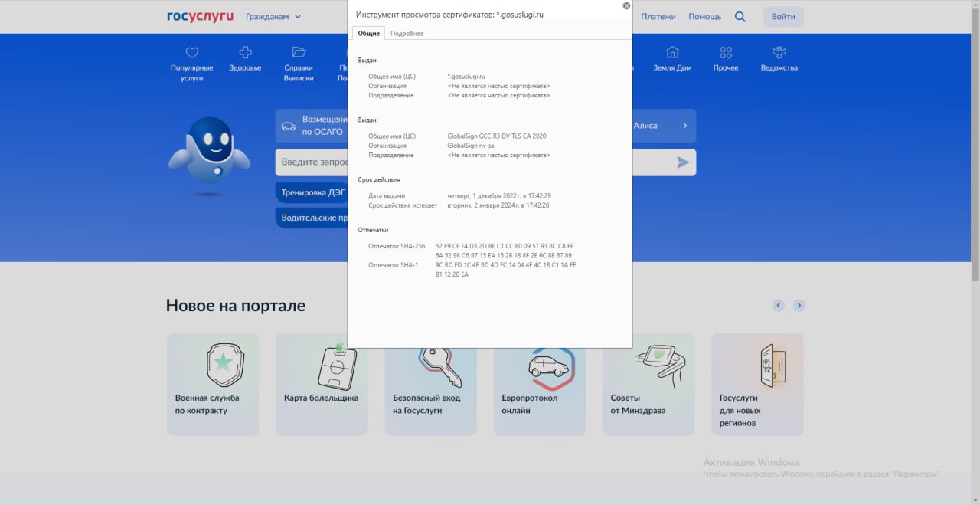Click the issue date 1 декабря 2022

(499, 196)
